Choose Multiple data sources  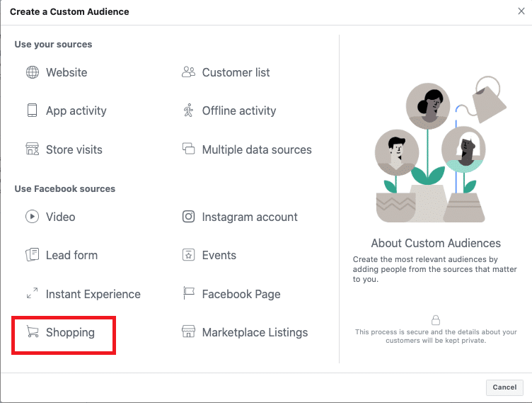[x=257, y=149]
